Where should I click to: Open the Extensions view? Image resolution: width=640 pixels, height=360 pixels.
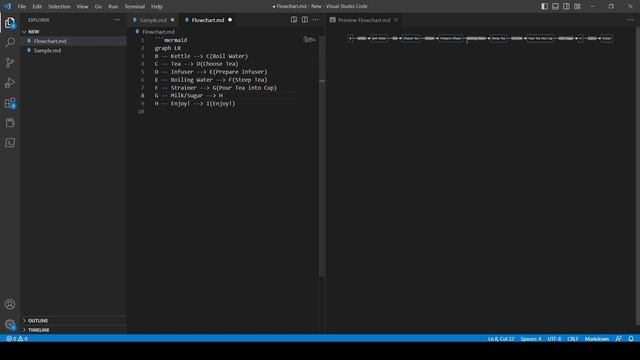point(10,103)
